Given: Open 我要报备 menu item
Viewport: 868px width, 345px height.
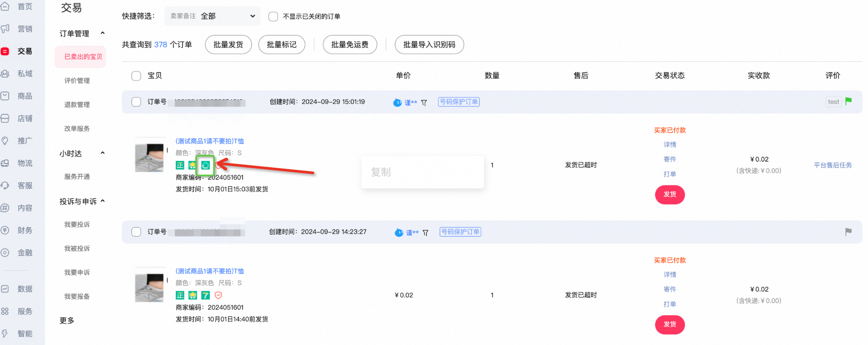Looking at the screenshot, I should pos(77,297).
